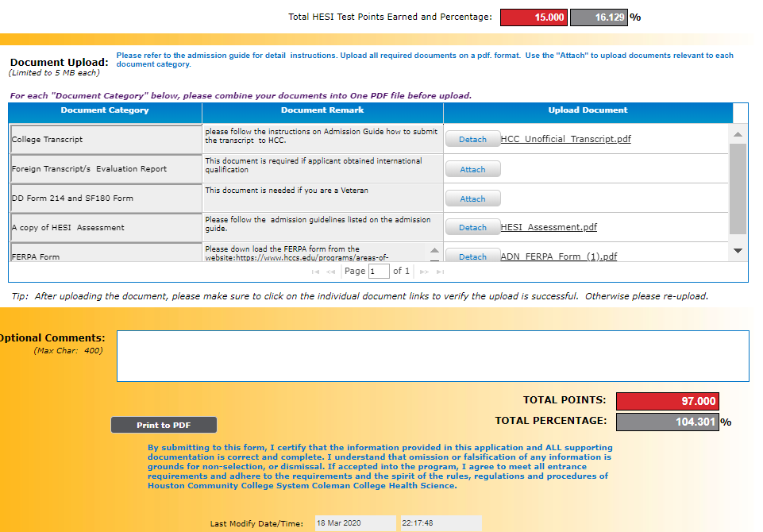
Task: Click the last page pager icon
Action: click(440, 272)
